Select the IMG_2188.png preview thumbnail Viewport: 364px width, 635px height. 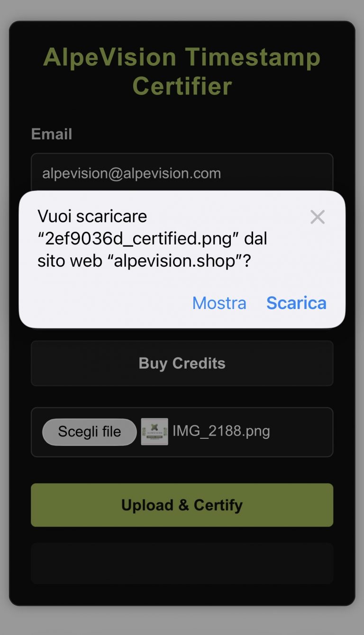click(x=155, y=432)
